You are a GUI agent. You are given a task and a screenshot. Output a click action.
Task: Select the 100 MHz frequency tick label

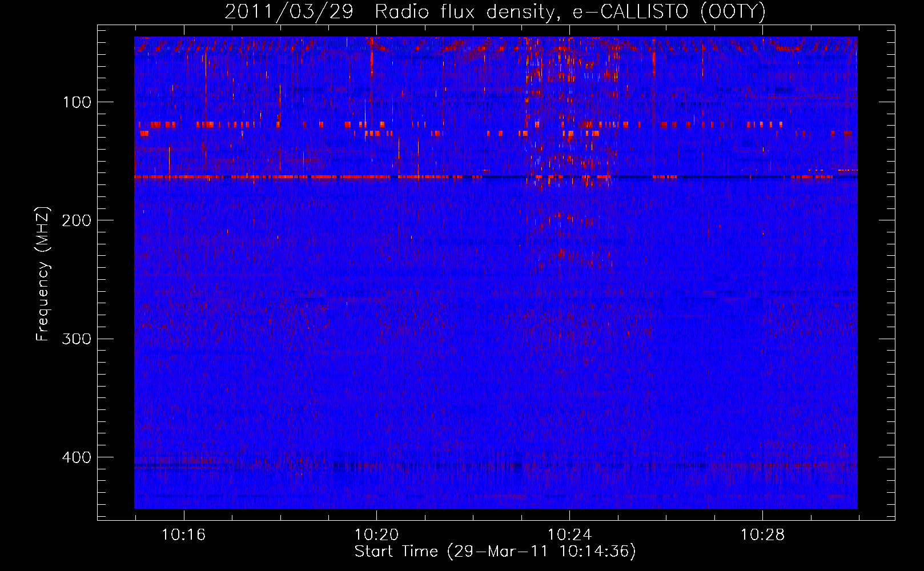tap(77, 102)
